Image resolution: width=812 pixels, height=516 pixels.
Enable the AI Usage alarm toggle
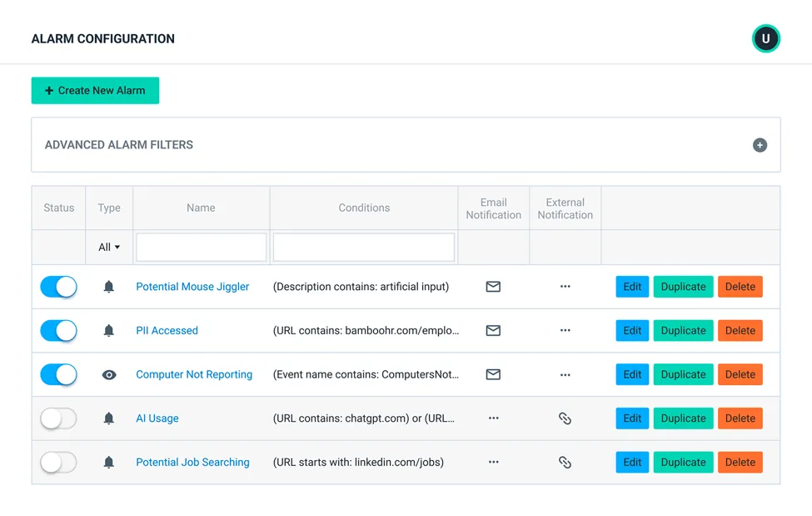(x=58, y=418)
